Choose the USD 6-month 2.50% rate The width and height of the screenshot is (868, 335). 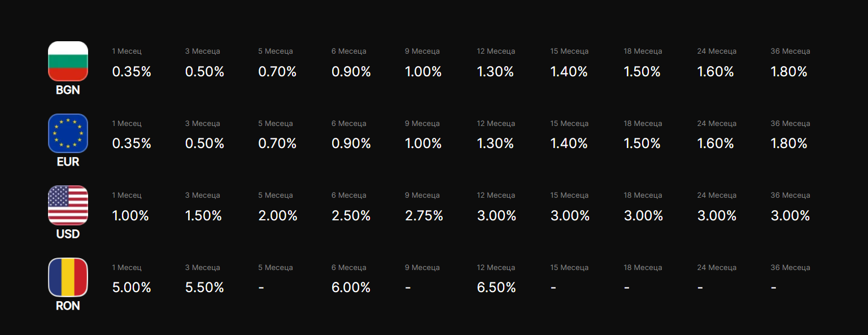351,216
